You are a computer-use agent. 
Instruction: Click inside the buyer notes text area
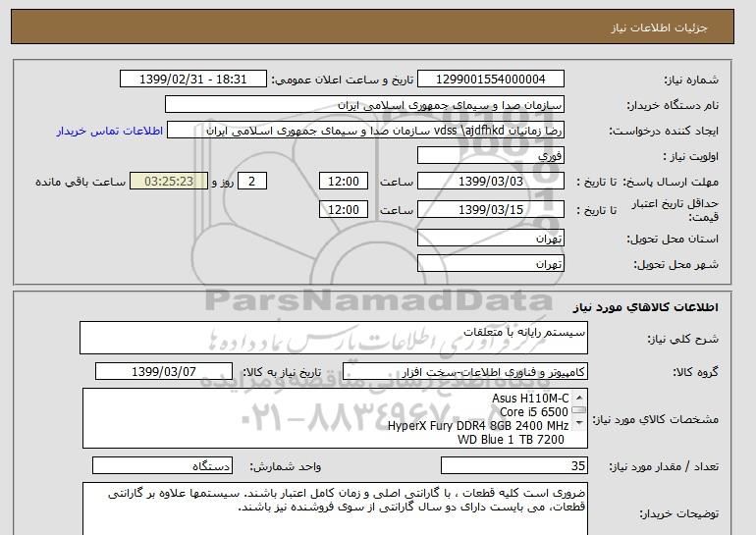335,508
